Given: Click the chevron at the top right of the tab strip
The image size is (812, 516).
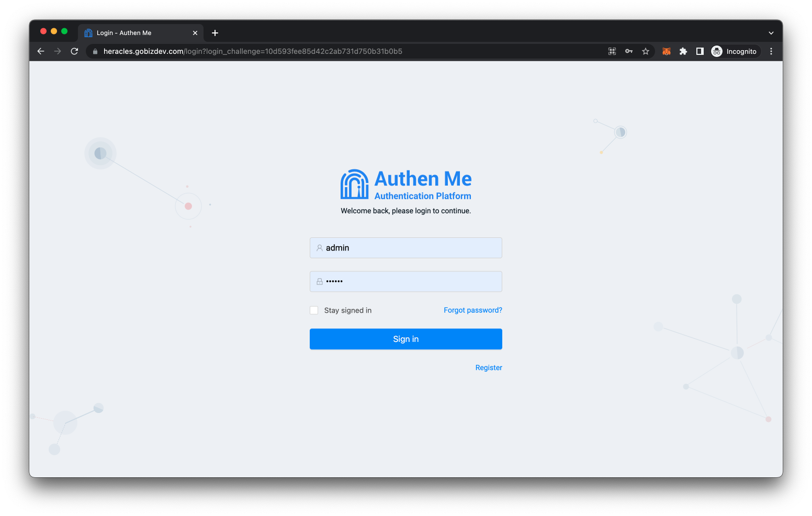Looking at the screenshot, I should [x=771, y=32].
